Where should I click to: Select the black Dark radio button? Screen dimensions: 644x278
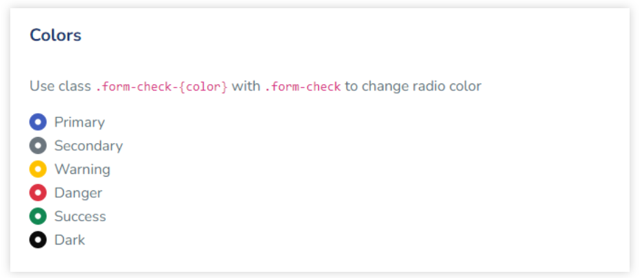(x=38, y=240)
